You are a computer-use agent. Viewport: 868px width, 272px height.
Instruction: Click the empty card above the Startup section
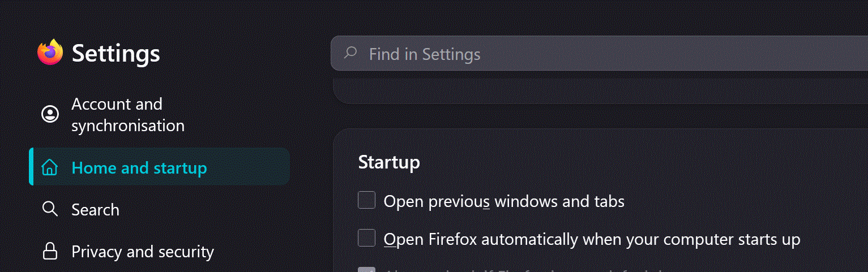pos(600,92)
